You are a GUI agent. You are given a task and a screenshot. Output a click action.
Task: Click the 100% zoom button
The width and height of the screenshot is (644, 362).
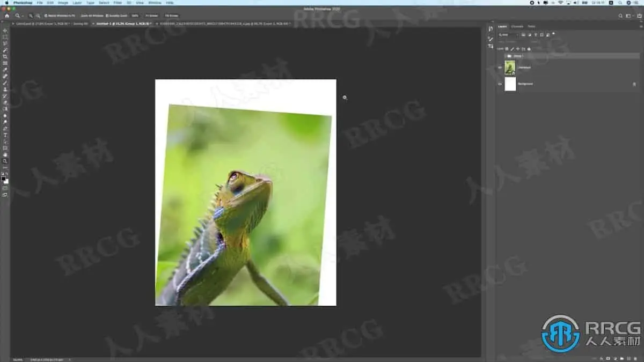tap(134, 16)
